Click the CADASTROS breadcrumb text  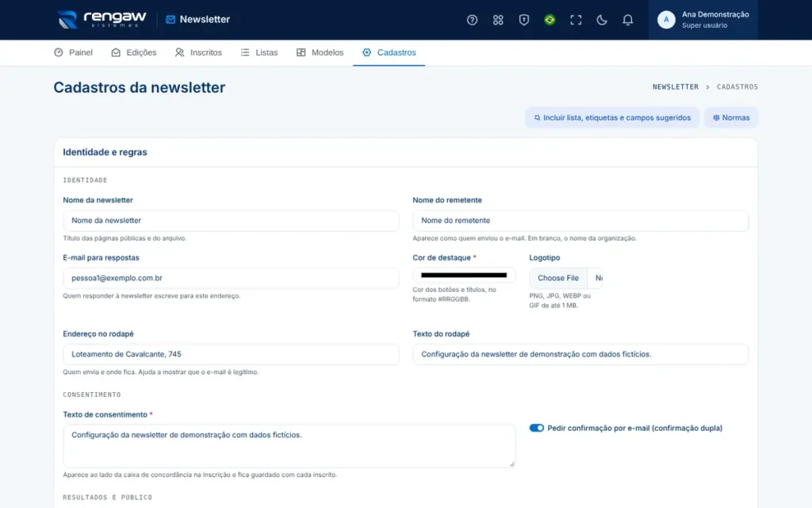tap(737, 87)
